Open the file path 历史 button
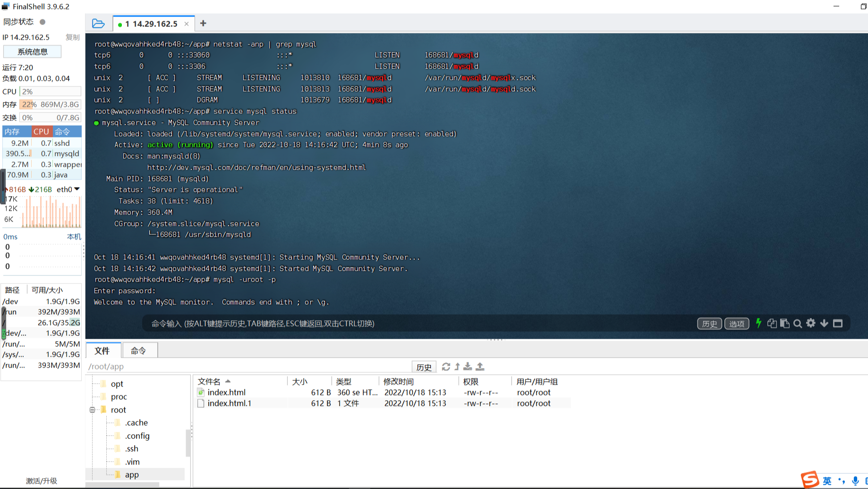The image size is (868, 489). 424,367
